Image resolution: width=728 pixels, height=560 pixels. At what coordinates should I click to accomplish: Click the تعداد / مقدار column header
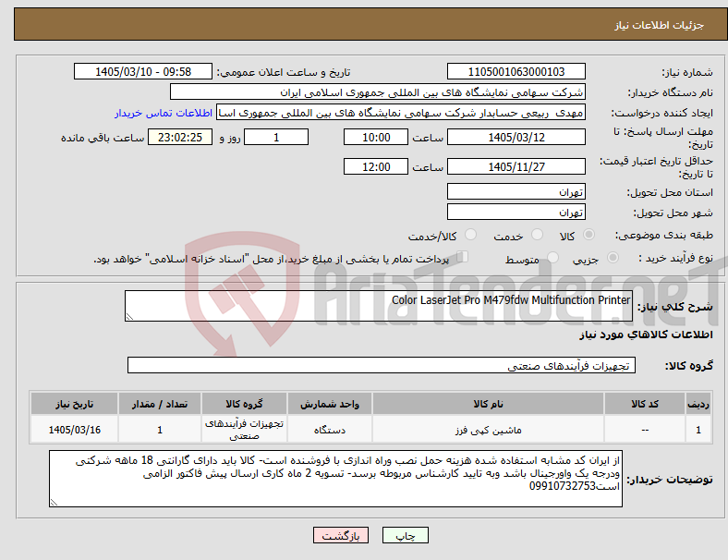(160, 404)
